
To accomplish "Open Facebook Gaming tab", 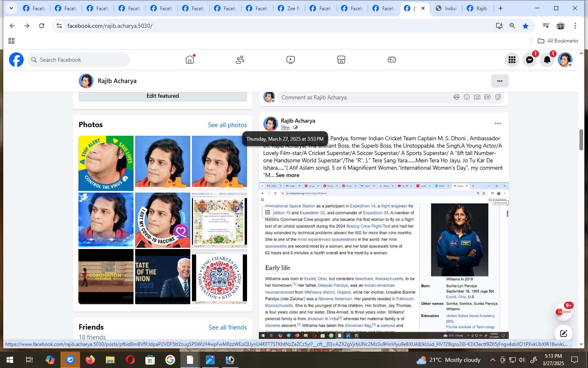I will click(x=392, y=60).
